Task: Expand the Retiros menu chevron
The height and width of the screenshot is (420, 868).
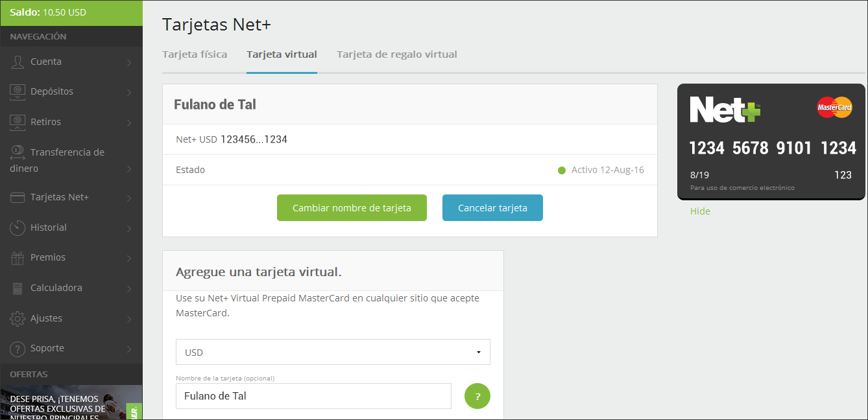Action: (129, 122)
